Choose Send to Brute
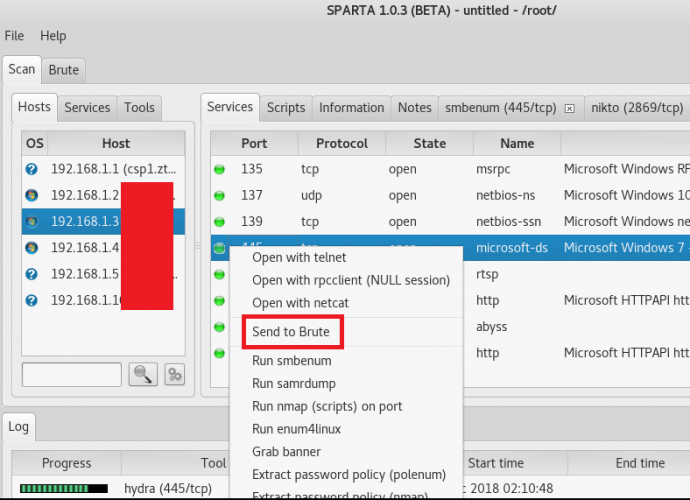This screenshot has width=690, height=500. pyautogui.click(x=291, y=332)
